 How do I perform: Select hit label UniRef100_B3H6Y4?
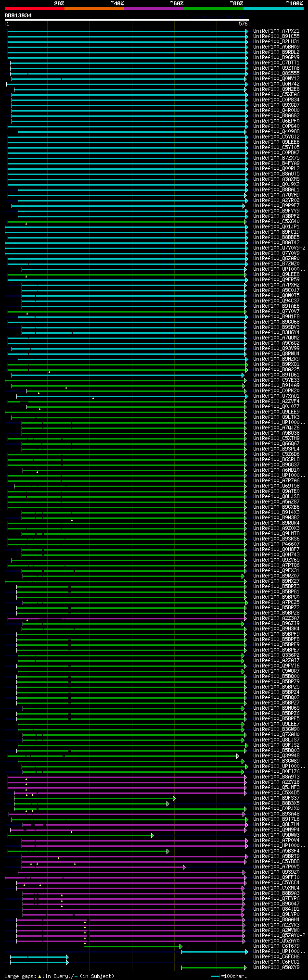[276, 333]
